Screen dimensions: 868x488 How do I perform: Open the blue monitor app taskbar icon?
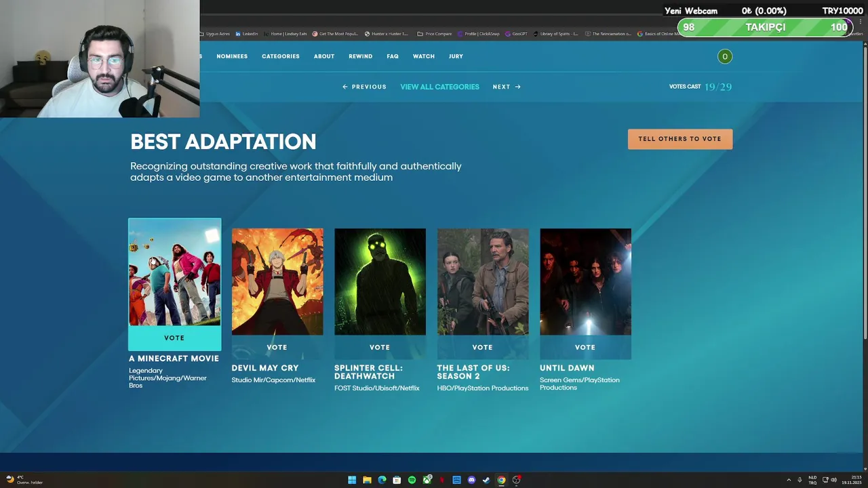point(456,480)
